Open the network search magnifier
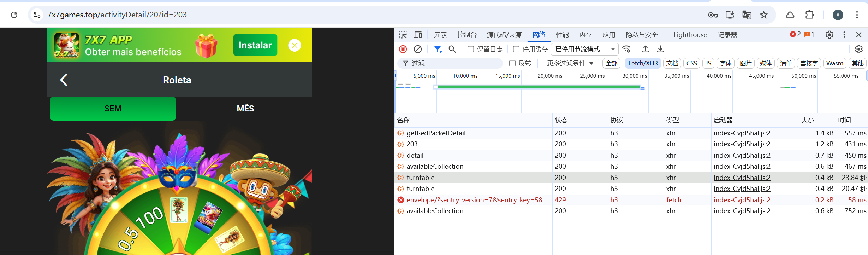868x255 pixels. click(x=452, y=49)
